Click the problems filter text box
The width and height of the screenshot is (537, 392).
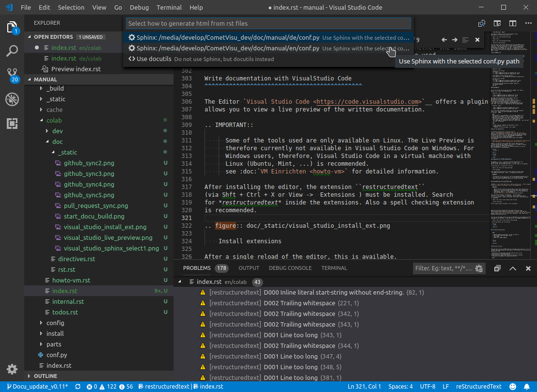point(443,268)
